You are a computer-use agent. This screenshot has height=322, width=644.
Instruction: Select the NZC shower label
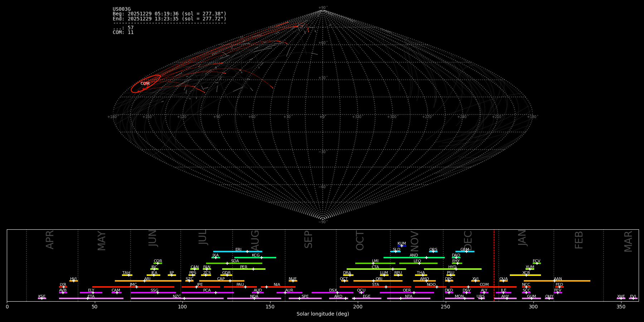click(x=177, y=297)
